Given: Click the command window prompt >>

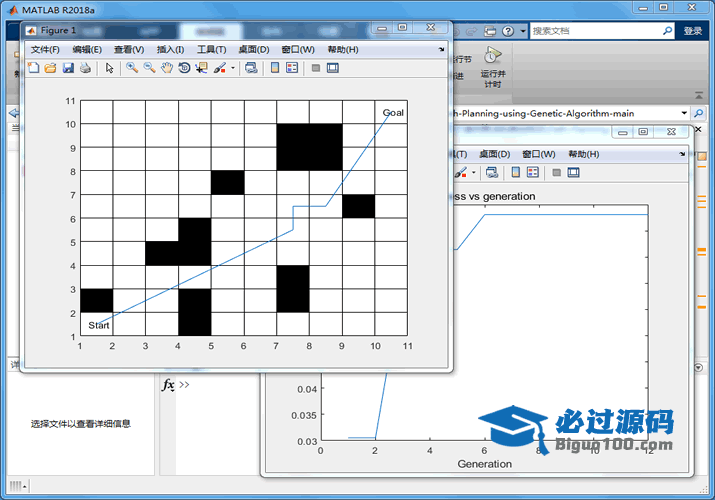Looking at the screenshot, I should [x=184, y=385].
